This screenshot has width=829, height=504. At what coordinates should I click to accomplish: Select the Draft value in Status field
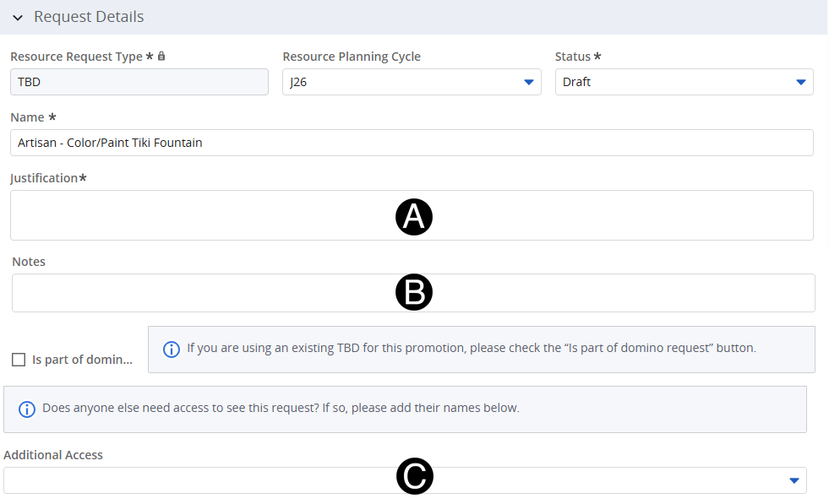tap(577, 82)
